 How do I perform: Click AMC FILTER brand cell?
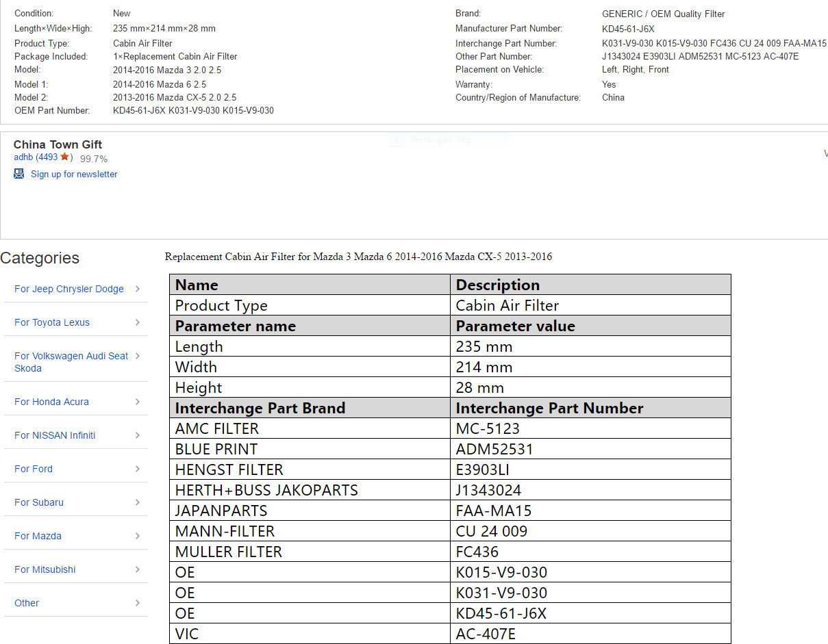310,428
